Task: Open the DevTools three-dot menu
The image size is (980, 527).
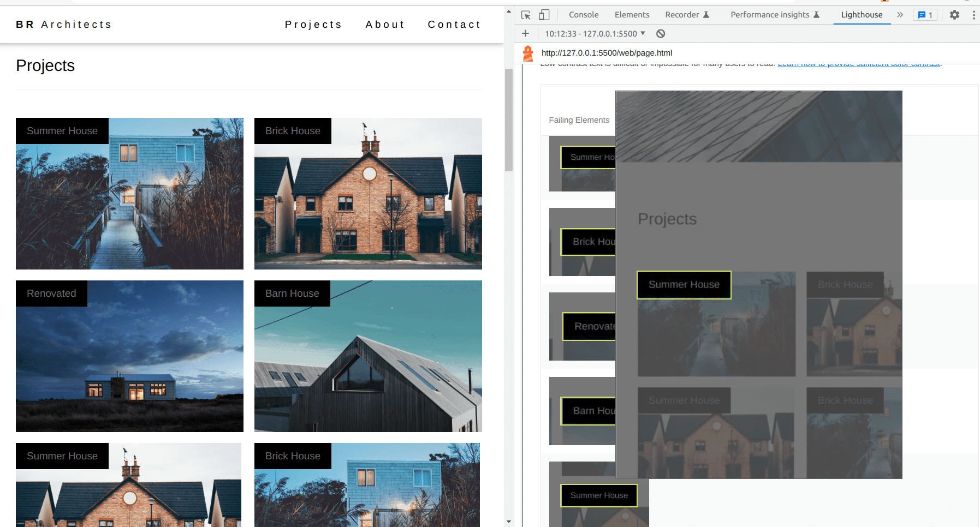Action: coord(973,15)
